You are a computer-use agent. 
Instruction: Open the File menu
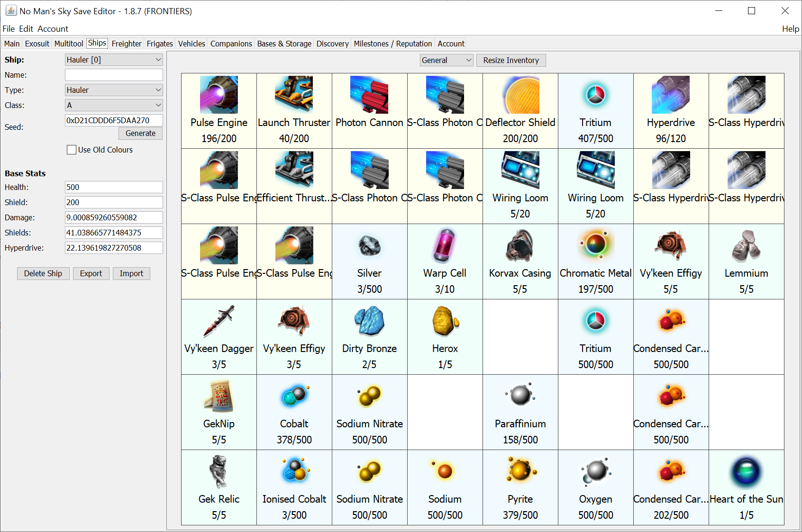(x=9, y=29)
